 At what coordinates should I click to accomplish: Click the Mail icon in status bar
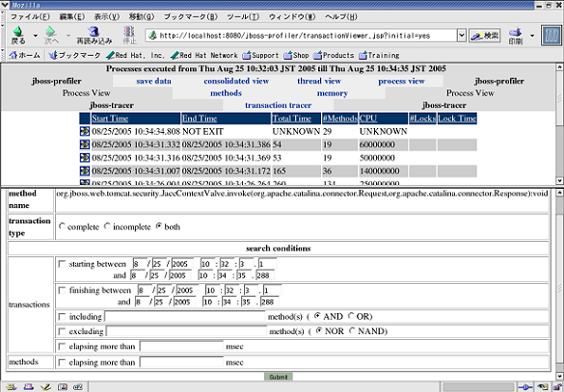[28, 387]
